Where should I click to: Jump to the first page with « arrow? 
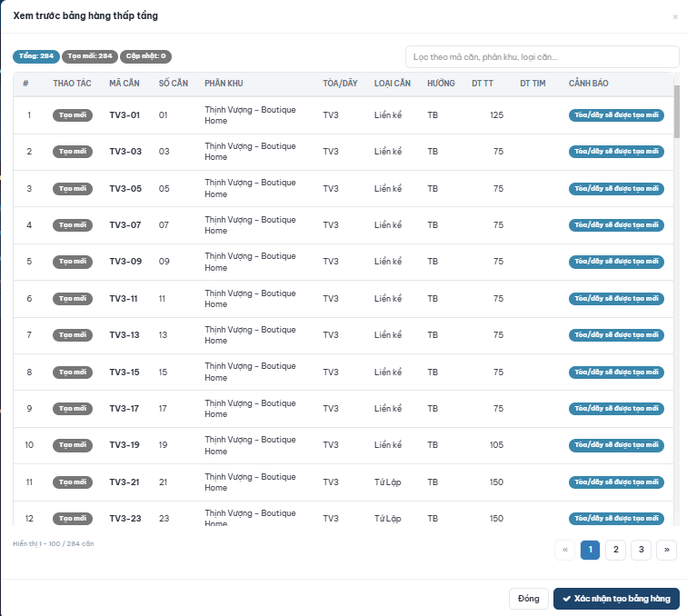tap(564, 550)
